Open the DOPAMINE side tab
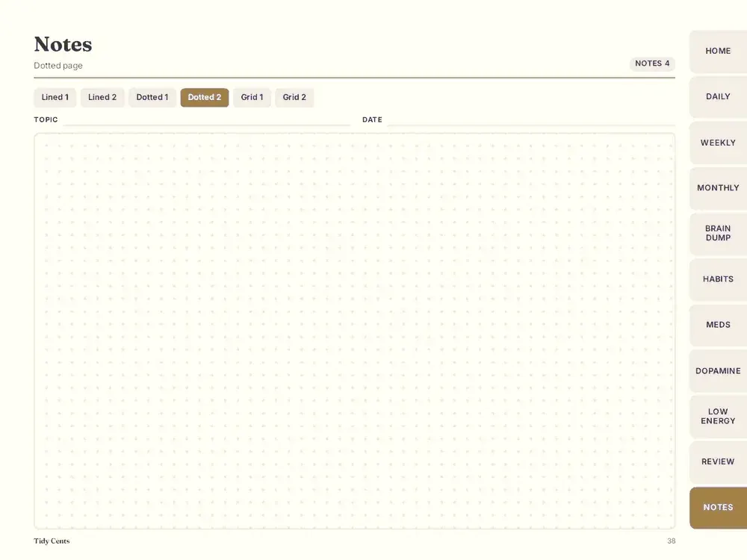The height and width of the screenshot is (560, 747). [718, 370]
